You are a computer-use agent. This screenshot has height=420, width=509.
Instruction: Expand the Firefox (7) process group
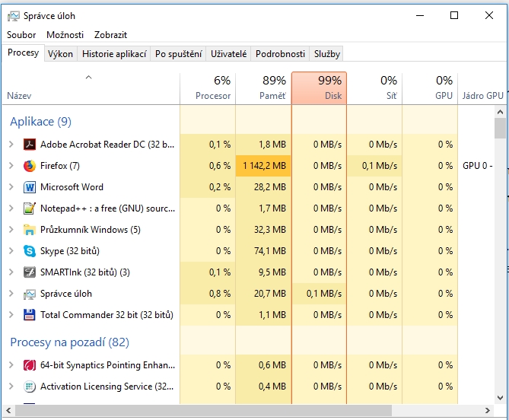click(11, 166)
